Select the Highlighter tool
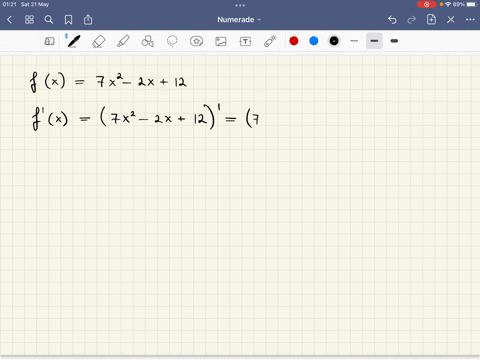Viewport: 480px width, 360px height. 123,41
